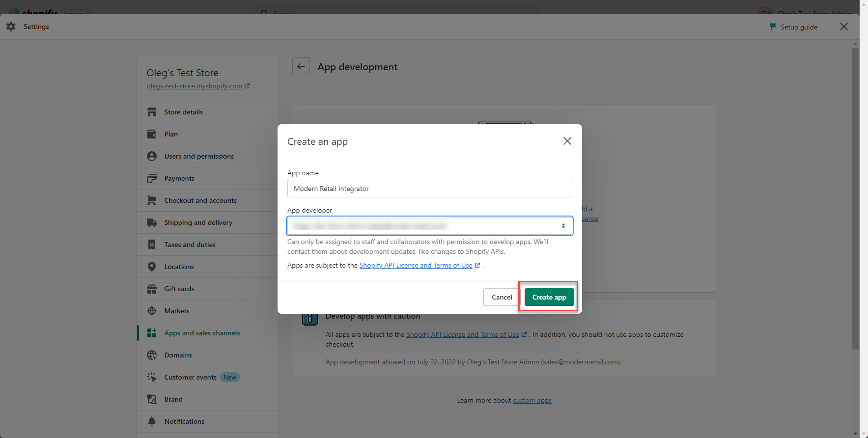This screenshot has height=438, width=868.
Task: Click the Oleg's Test Store title
Action: coord(182,73)
